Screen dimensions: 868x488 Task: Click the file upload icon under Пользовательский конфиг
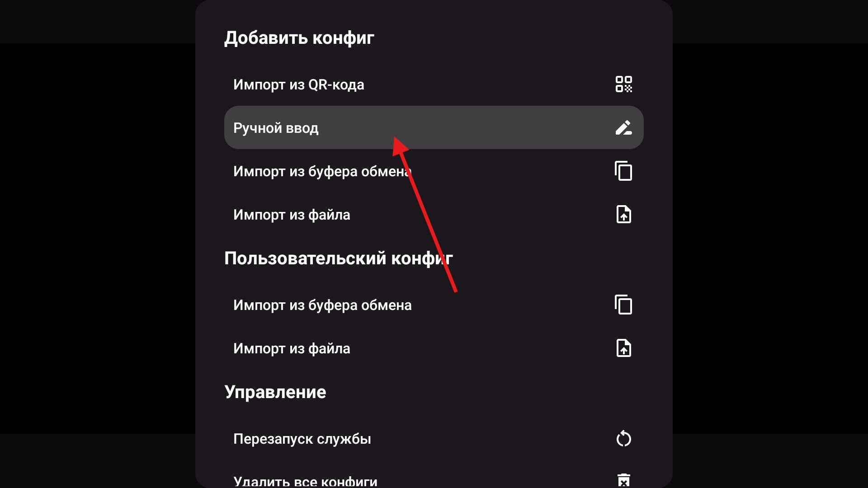tap(624, 348)
